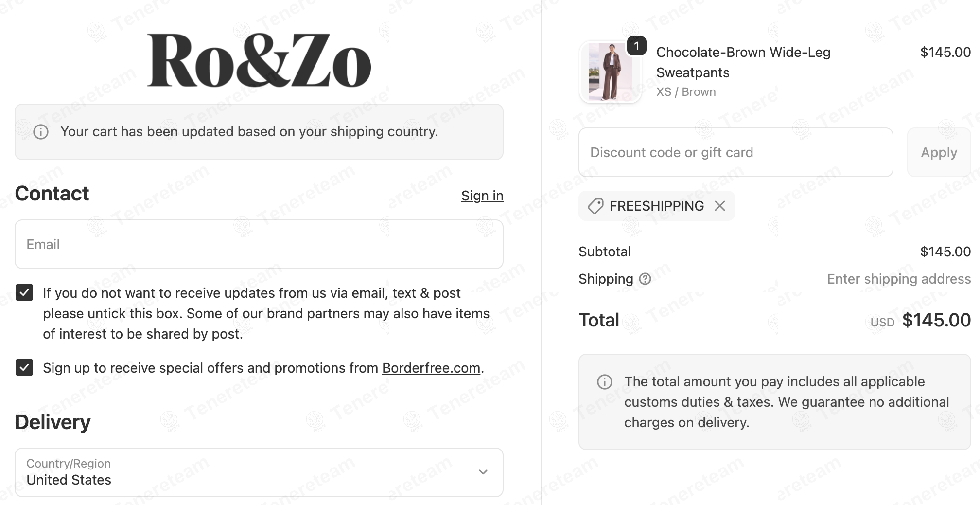980x505 pixels.
Task: Click the Country/Region chevron arrow
Action: tap(483, 472)
